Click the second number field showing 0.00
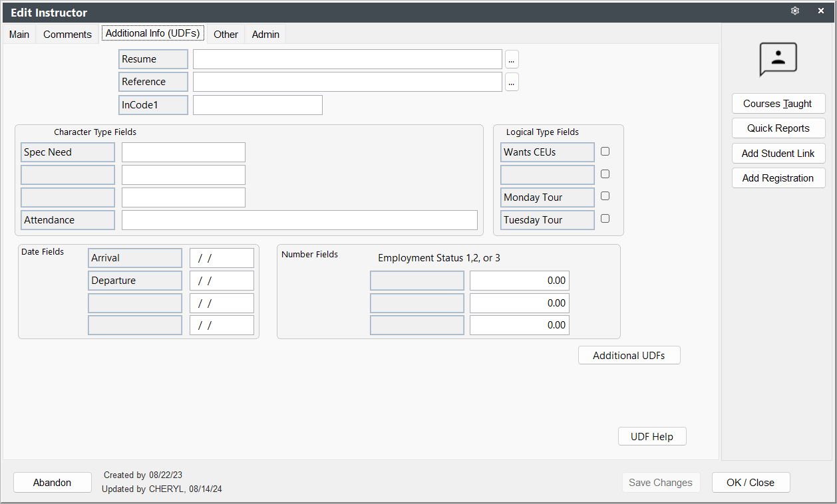837x504 pixels. coord(520,303)
